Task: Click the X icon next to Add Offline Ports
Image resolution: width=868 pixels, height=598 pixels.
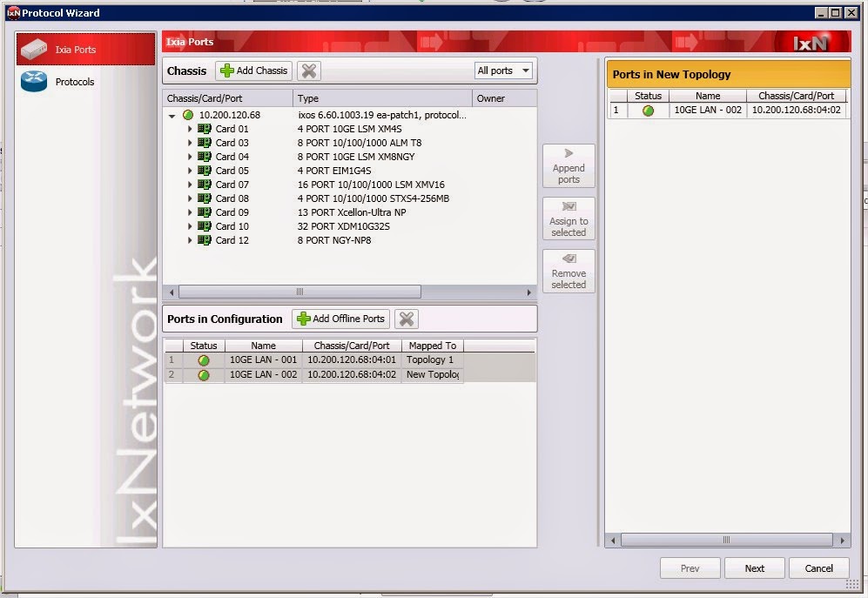Action: [x=406, y=319]
